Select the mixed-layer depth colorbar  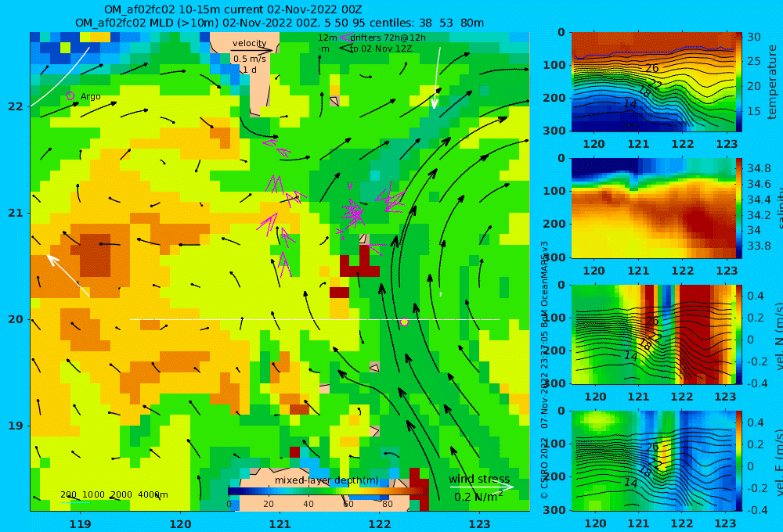point(328,491)
